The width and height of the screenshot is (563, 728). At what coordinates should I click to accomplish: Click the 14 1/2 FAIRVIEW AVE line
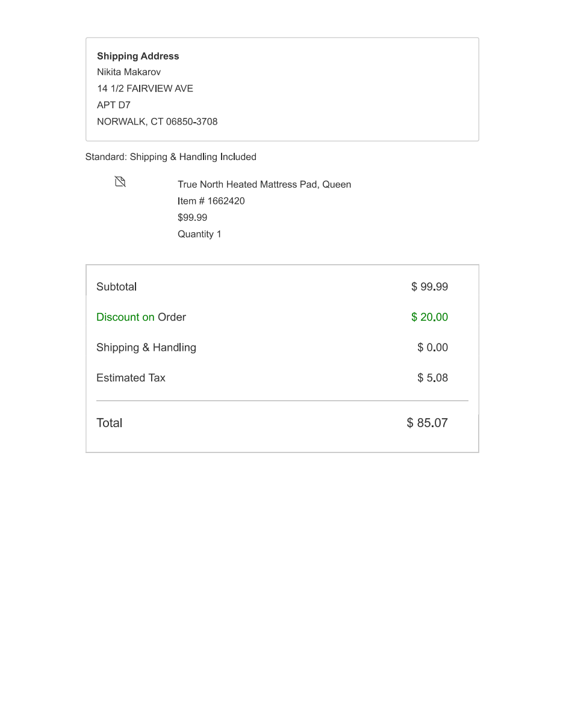click(145, 88)
